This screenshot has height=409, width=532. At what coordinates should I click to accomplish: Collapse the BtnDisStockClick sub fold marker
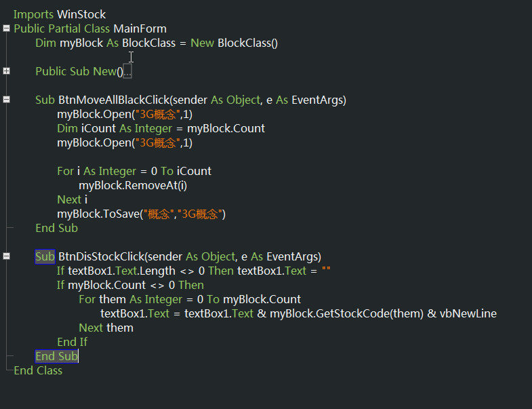point(6,256)
